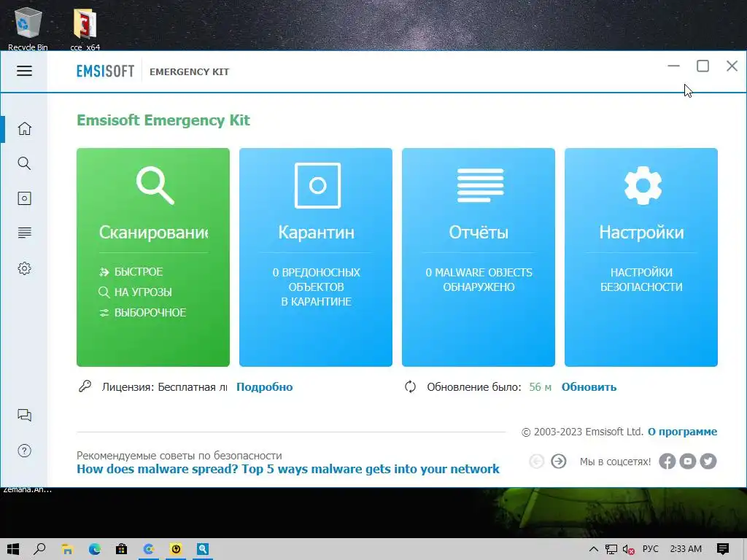Open Emsisoft Facebook page icon
Screen dimensions: 747x560
(x=667, y=461)
